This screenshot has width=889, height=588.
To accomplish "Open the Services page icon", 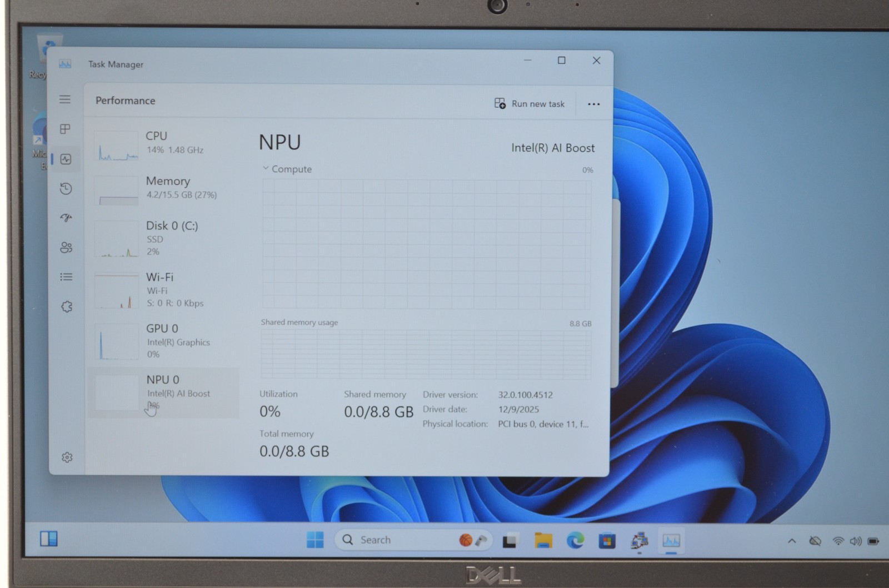I will click(67, 306).
